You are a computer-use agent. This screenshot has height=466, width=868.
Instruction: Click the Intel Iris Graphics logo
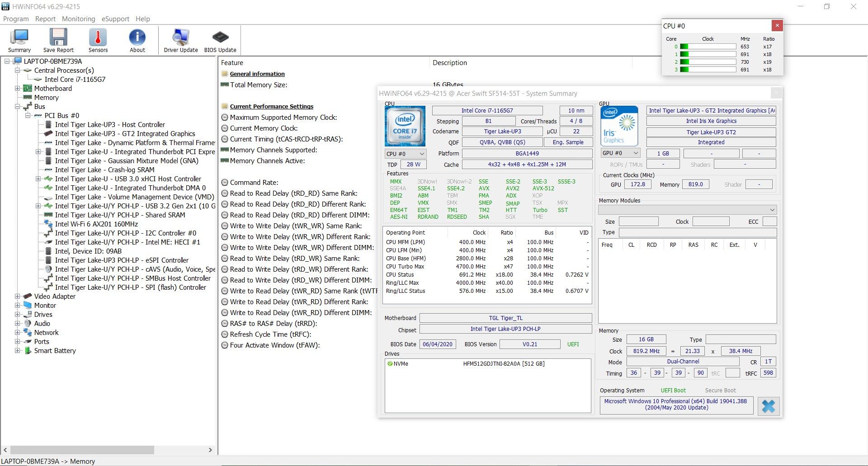[x=619, y=126]
